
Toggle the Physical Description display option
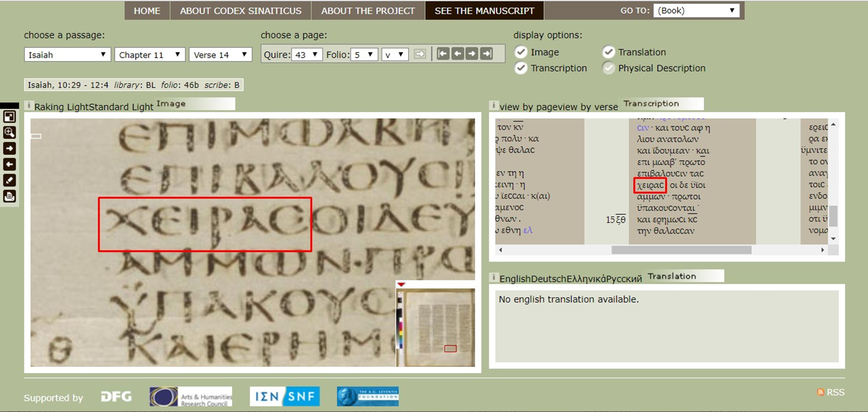click(608, 68)
